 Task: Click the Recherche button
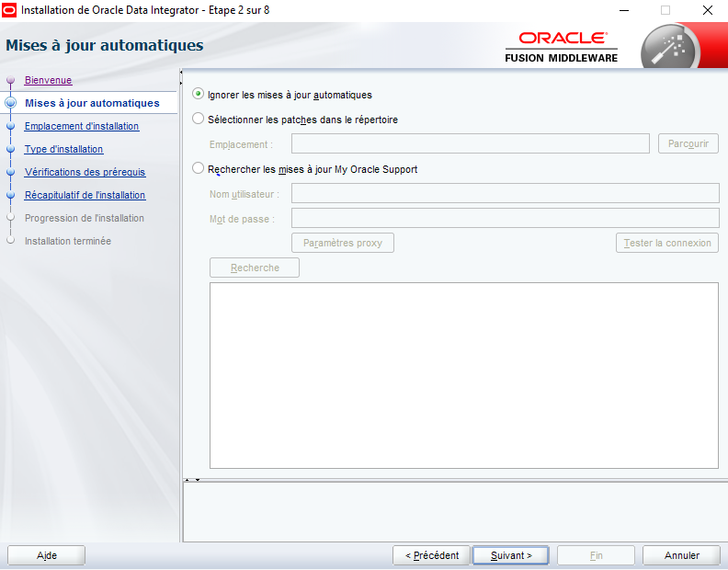pyautogui.click(x=255, y=268)
